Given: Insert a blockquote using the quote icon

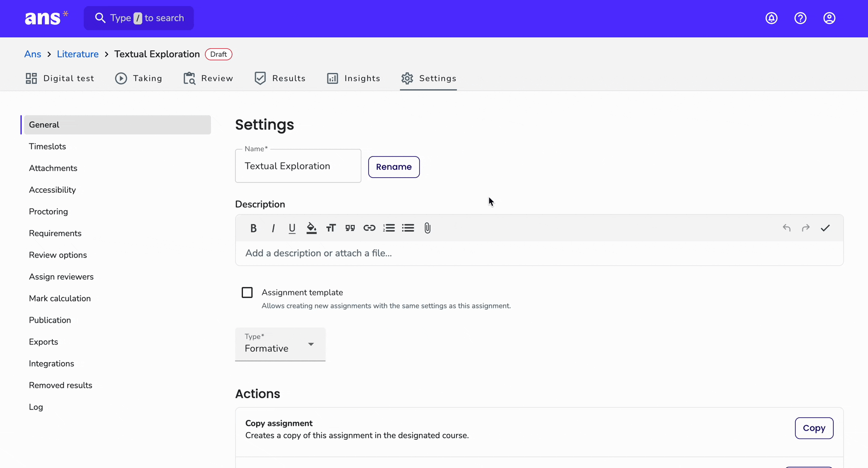Looking at the screenshot, I should click(350, 228).
